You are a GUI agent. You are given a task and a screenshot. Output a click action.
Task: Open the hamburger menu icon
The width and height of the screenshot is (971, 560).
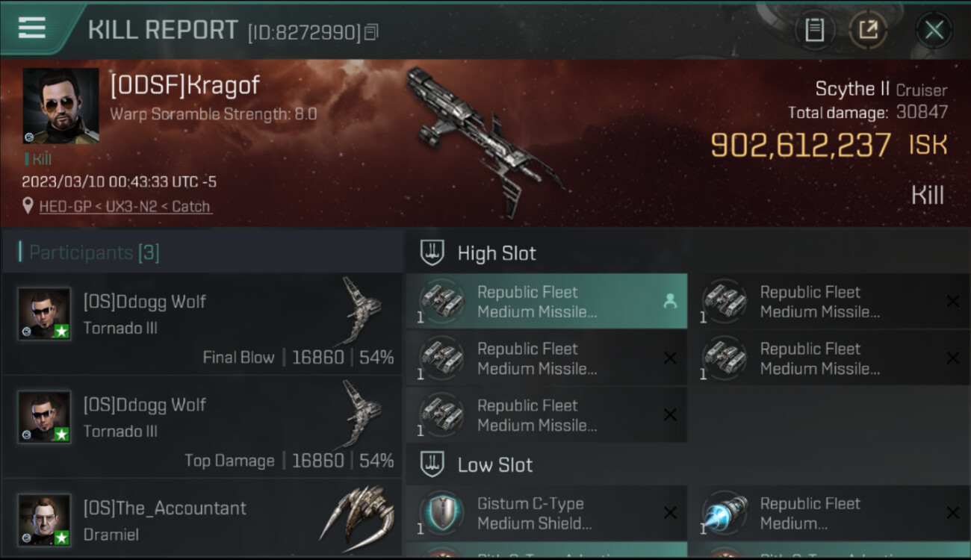(31, 28)
